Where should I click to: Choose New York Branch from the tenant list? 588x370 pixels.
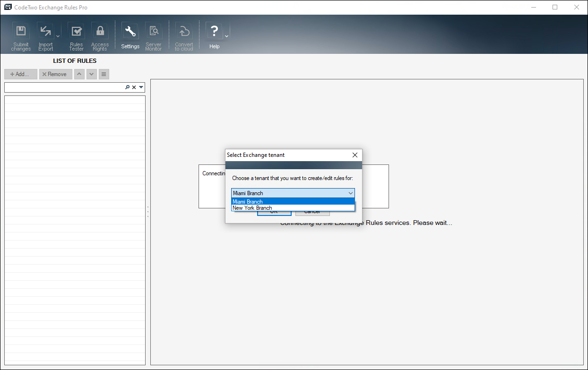coord(293,208)
